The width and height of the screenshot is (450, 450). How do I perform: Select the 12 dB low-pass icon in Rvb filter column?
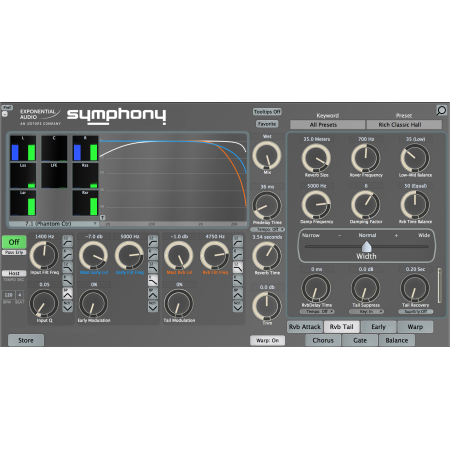tap(238, 267)
